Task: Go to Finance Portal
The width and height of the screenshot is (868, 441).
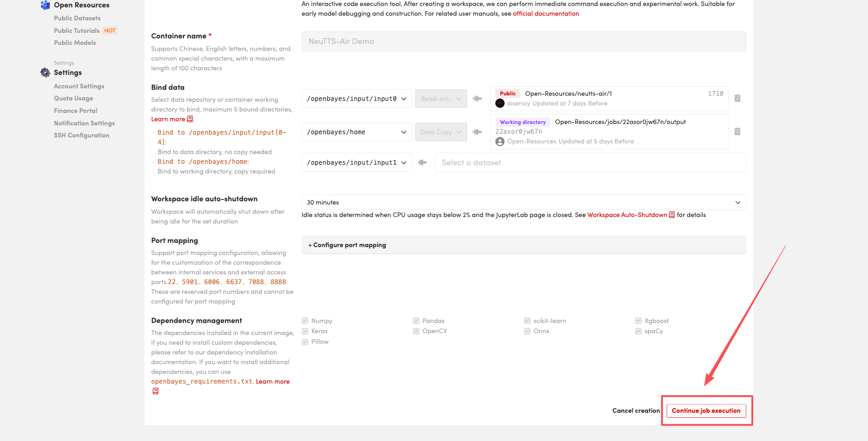Action: click(75, 111)
